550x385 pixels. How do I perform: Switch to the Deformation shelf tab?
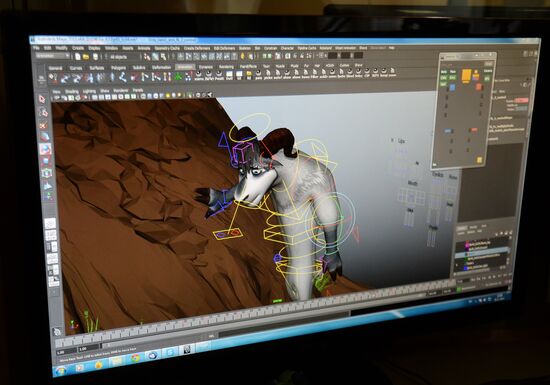[x=161, y=67]
